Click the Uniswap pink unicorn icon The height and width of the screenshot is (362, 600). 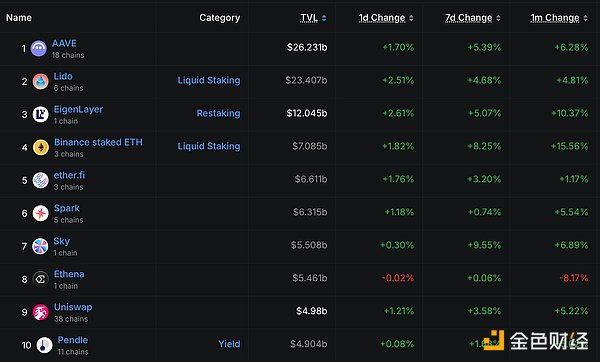click(x=41, y=312)
